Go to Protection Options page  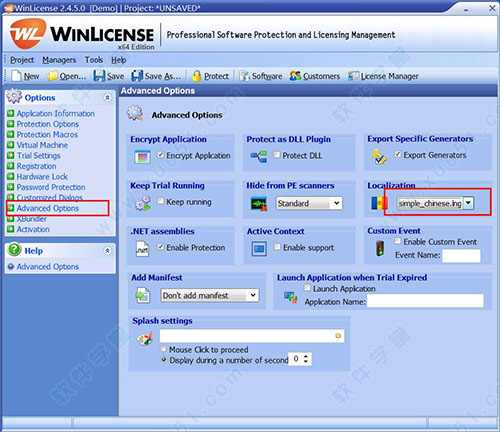point(48,124)
